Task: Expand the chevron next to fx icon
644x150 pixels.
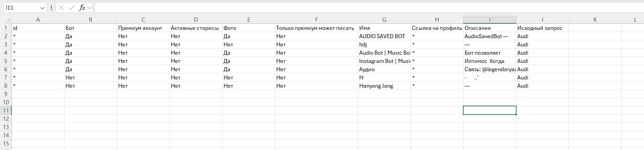Action: click(90, 8)
